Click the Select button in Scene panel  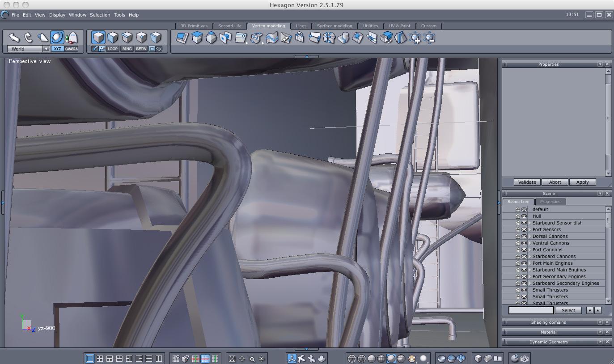(568, 310)
